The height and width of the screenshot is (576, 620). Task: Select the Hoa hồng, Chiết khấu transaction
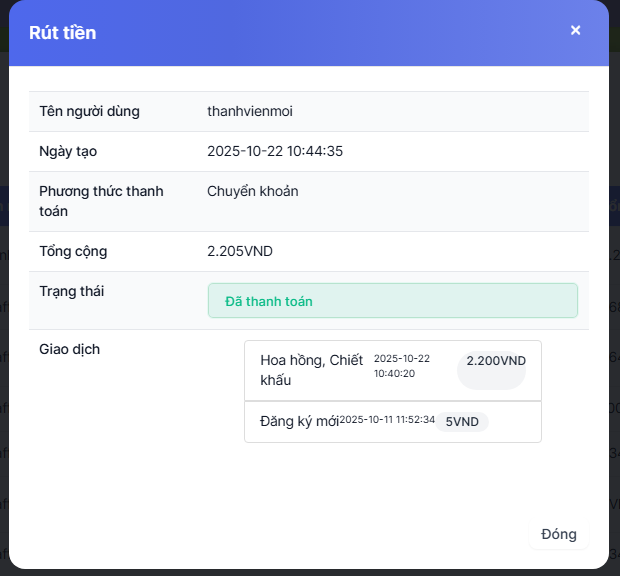point(311,370)
